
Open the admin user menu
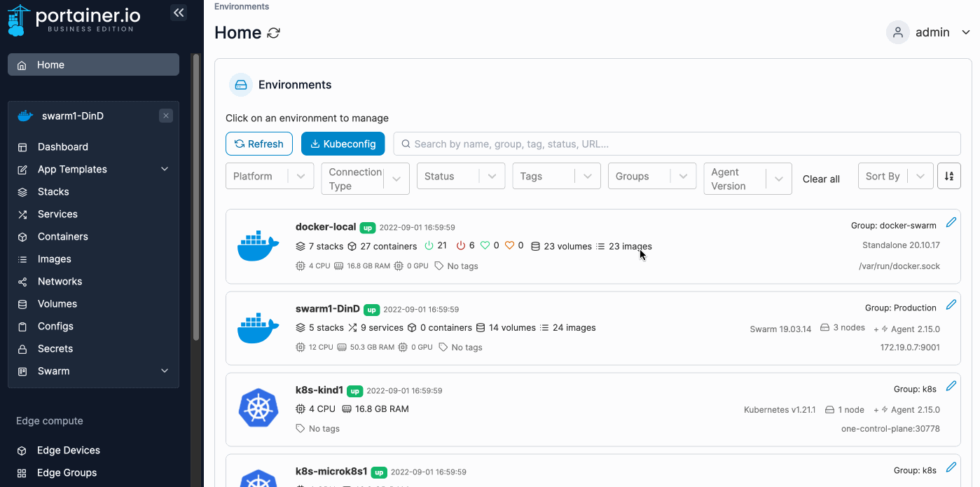coord(928,32)
